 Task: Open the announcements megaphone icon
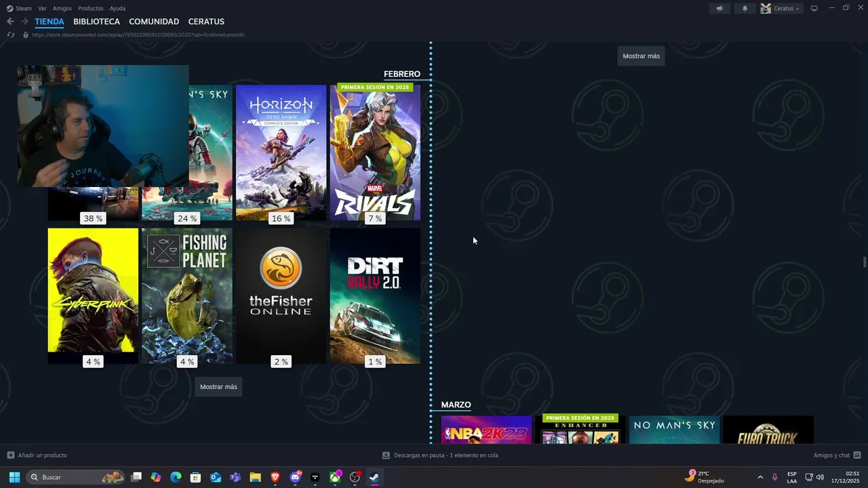coord(719,8)
